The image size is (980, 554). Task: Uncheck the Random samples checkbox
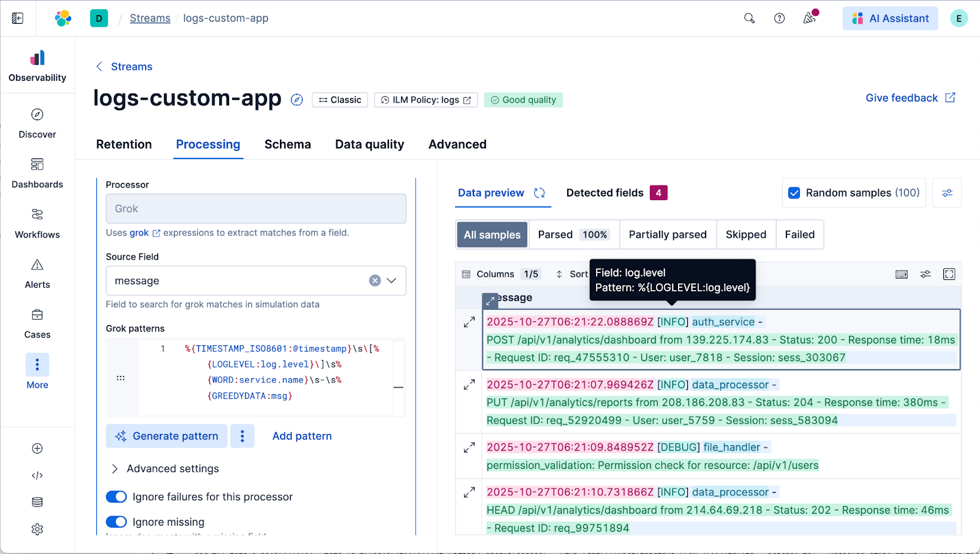[x=794, y=193]
